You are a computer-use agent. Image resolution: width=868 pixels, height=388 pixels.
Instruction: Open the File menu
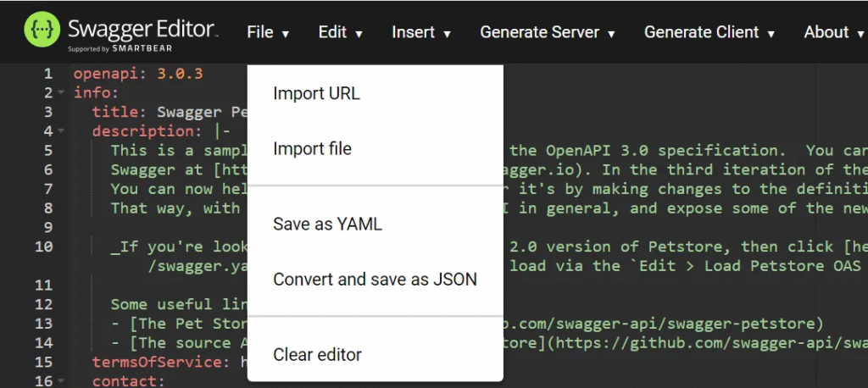268,33
